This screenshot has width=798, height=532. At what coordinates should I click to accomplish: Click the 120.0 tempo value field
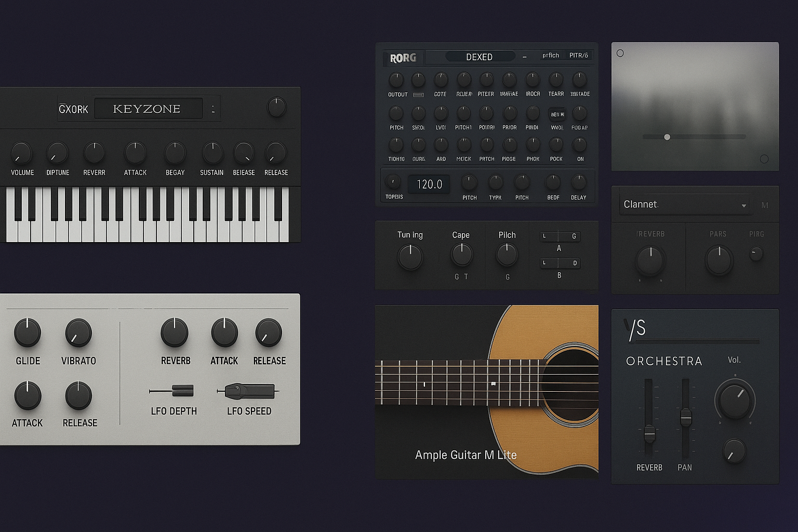click(x=429, y=184)
